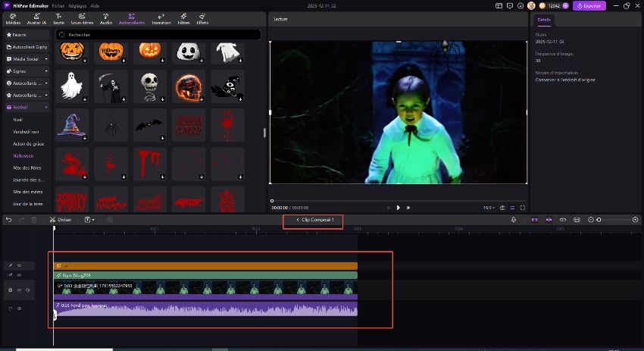Open the Favoris sticker category

click(x=27, y=35)
